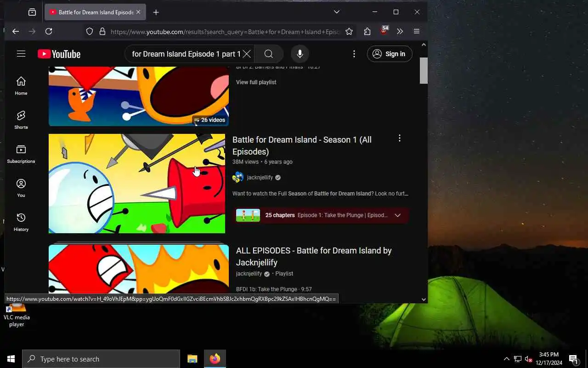Click the YouTube search text field
This screenshot has width=588, height=368.
186,54
